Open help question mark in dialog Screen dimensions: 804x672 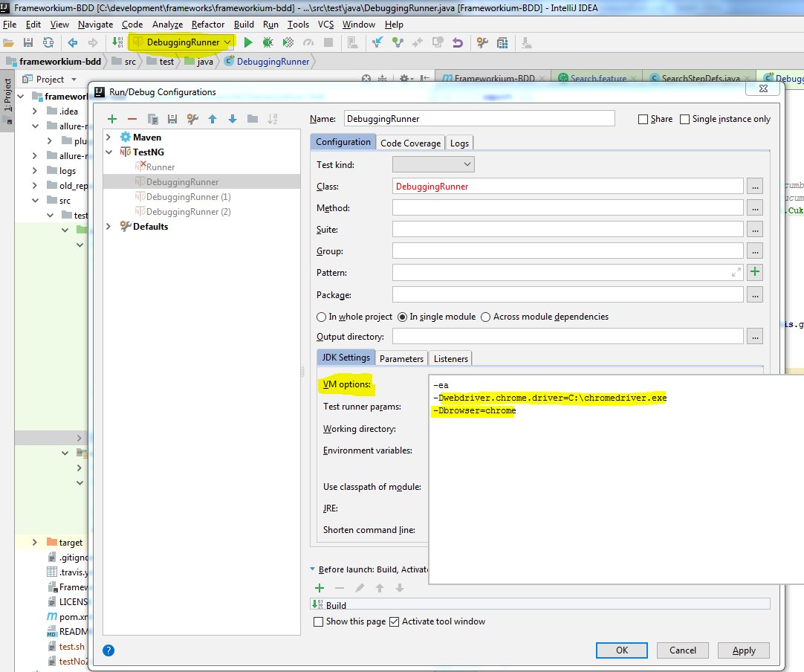coord(108,650)
